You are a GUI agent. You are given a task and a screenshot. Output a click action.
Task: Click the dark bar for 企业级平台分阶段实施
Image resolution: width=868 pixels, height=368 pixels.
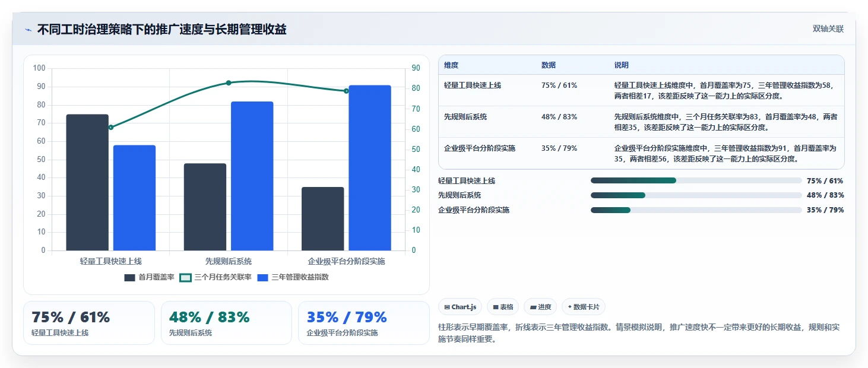323,218
